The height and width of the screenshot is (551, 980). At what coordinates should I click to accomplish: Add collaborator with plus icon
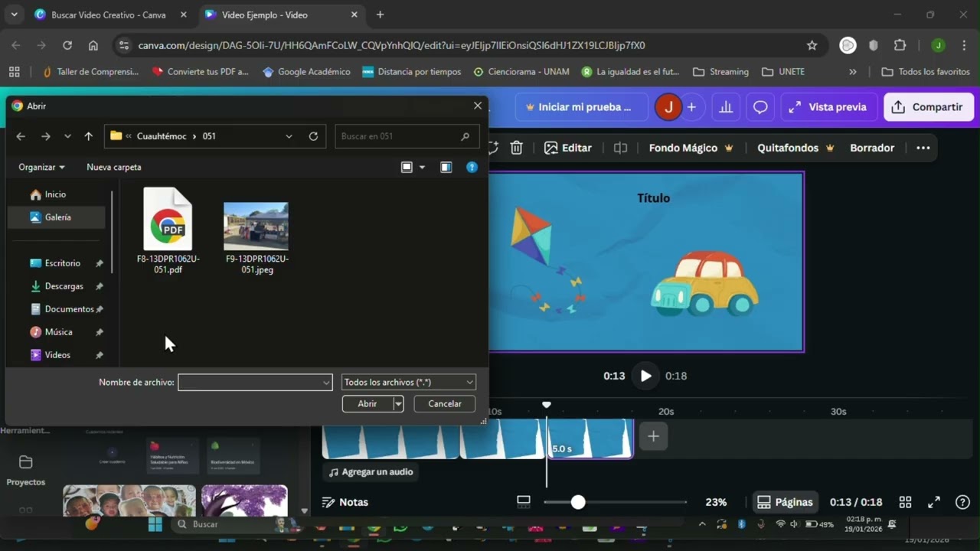(x=691, y=107)
